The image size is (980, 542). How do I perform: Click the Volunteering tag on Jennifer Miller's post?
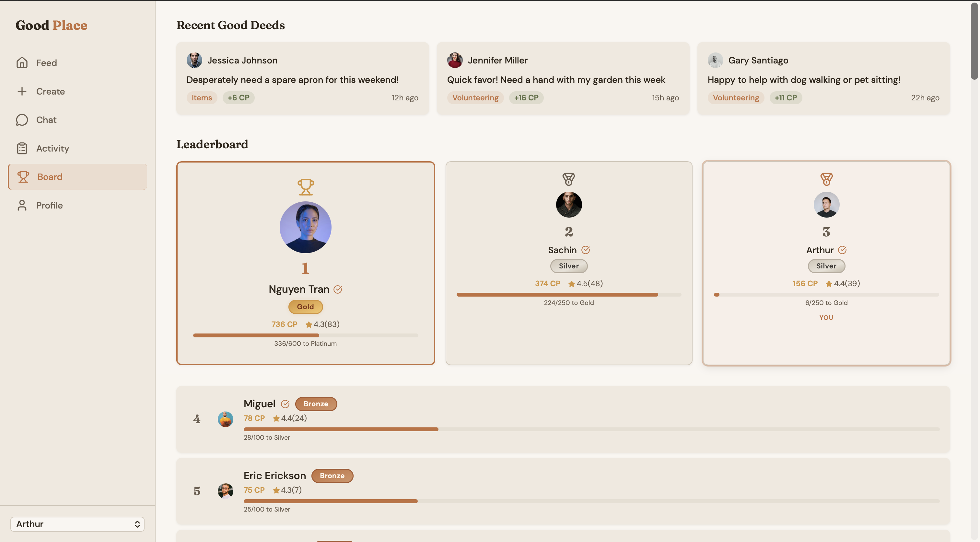(475, 98)
